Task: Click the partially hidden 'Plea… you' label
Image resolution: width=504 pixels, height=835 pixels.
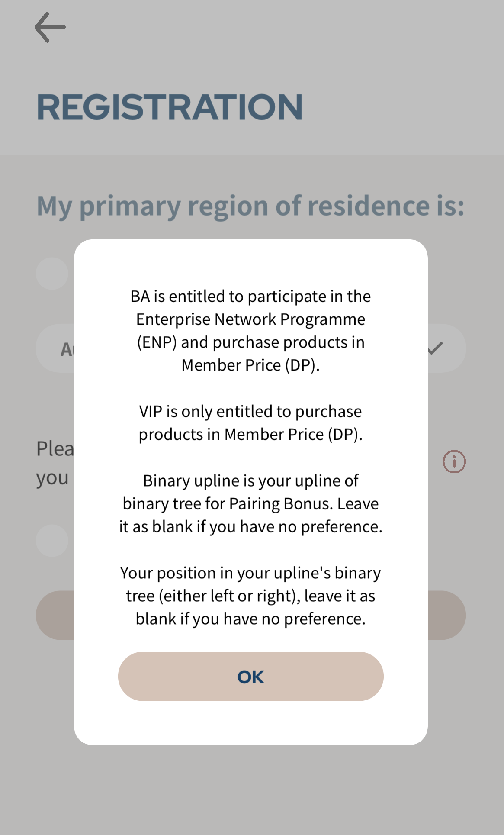Action: tap(55, 463)
